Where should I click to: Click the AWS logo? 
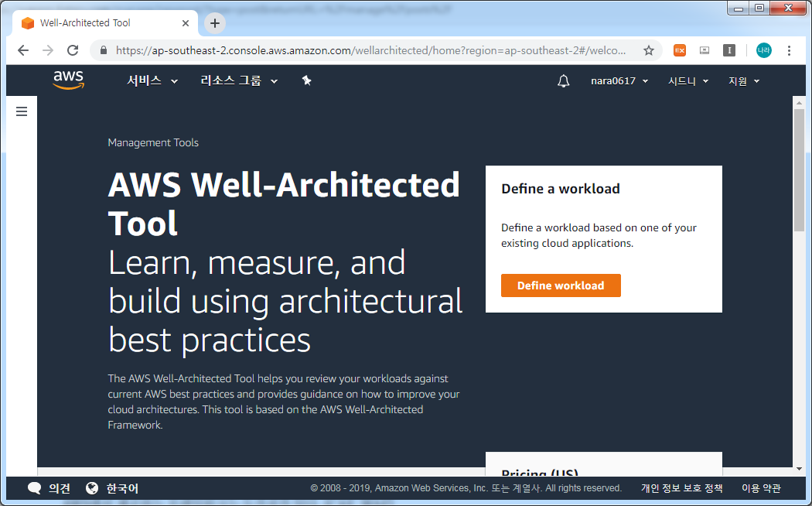[x=68, y=80]
